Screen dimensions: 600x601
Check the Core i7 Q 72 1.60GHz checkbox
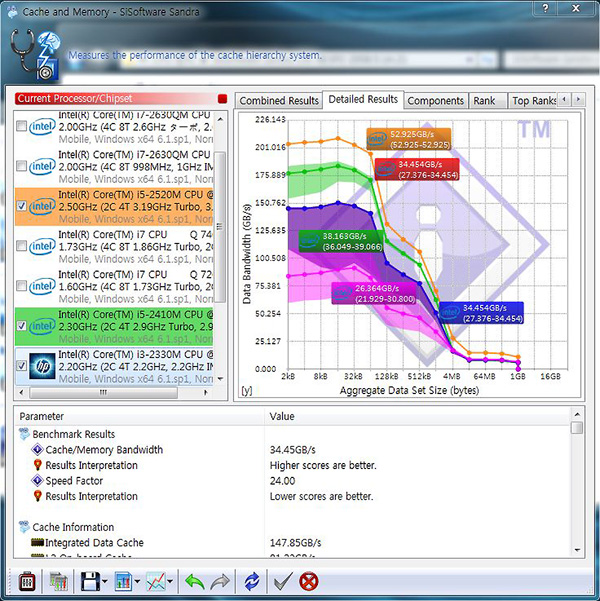21,286
